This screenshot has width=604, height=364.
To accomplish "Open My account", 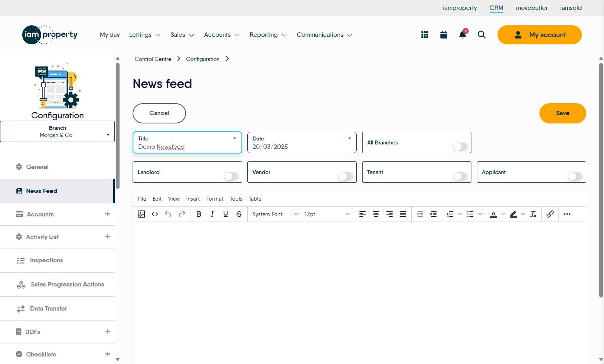I will (x=539, y=35).
